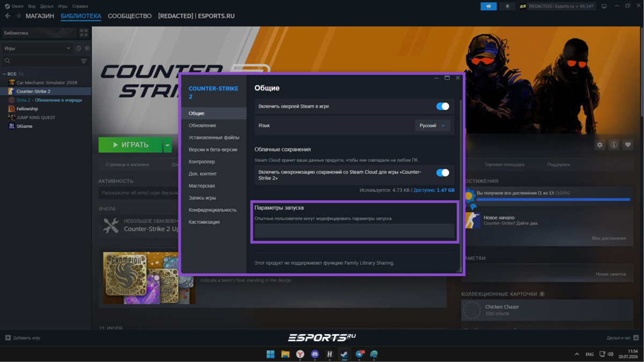Screen dimensions: 644x362
Task: Select the Общие properties section
Action: [214, 113]
